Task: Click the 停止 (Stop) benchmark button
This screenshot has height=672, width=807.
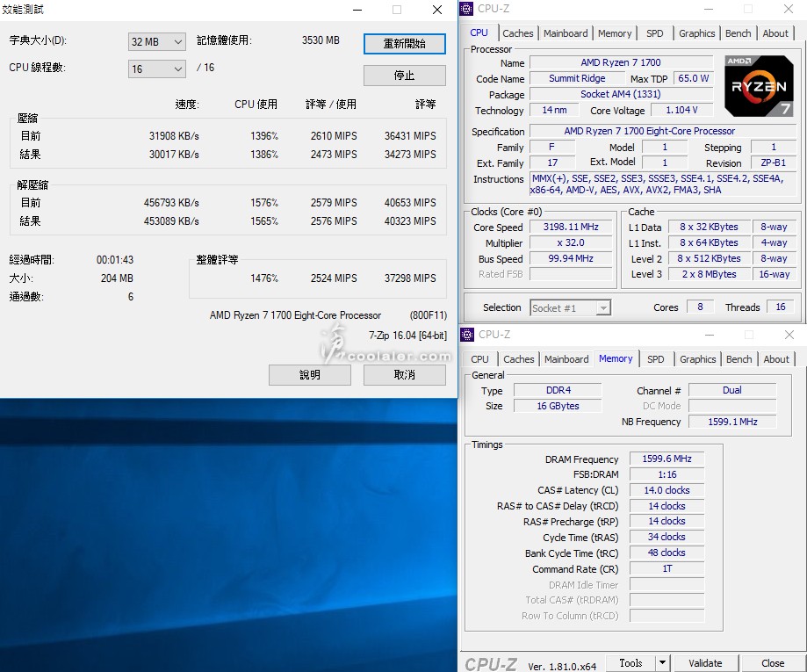Action: point(405,76)
